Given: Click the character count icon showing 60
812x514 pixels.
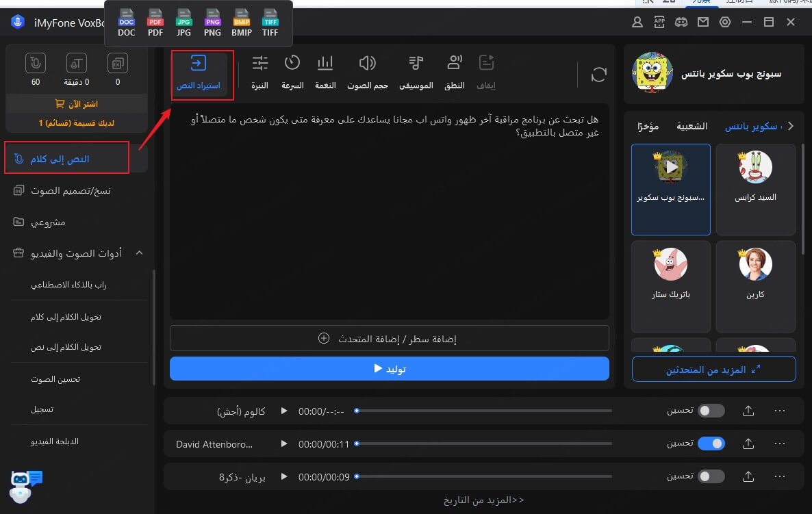Looking at the screenshot, I should pos(35,64).
